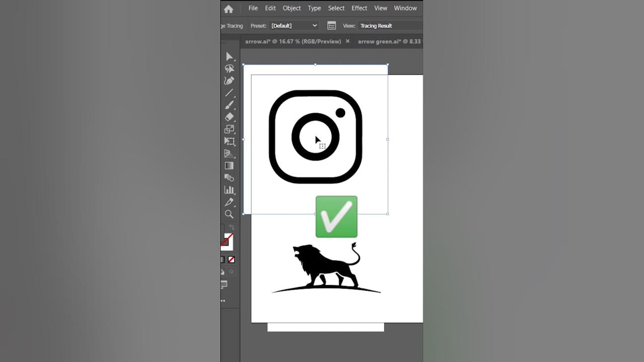Select the Gradient tool
The image size is (644, 362).
pyautogui.click(x=229, y=165)
